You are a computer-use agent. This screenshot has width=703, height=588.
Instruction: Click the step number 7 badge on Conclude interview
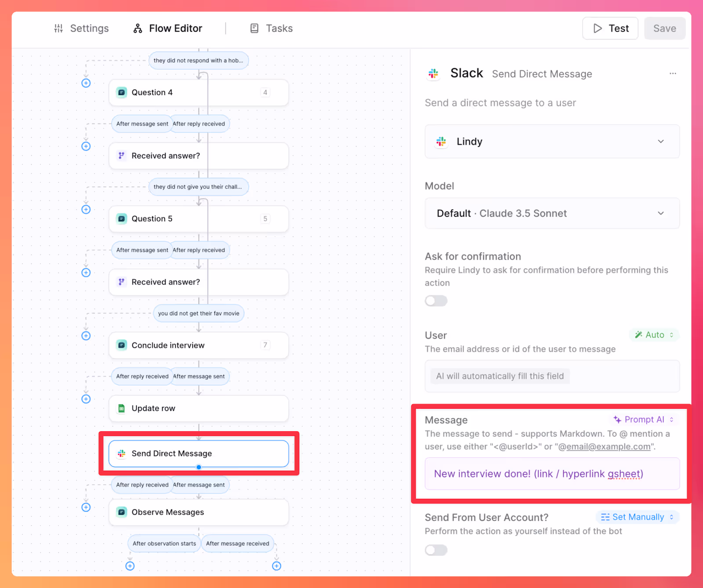coord(265,345)
